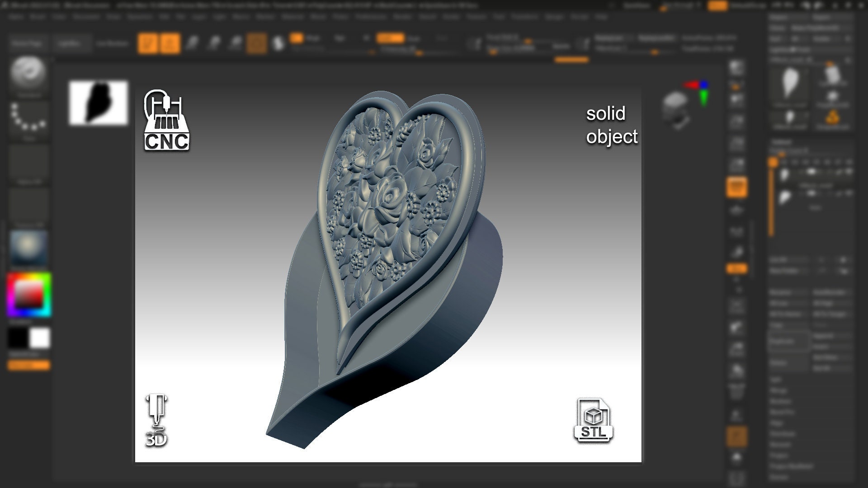Select Edit mode on the top shelf
Image resolution: width=868 pixels, height=488 pixels.
[x=148, y=43]
